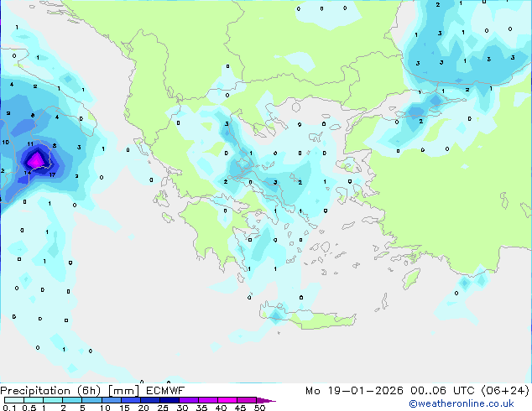The image size is (532, 411).
Task: Click the '20' legend scale label
Action: tap(143, 408)
